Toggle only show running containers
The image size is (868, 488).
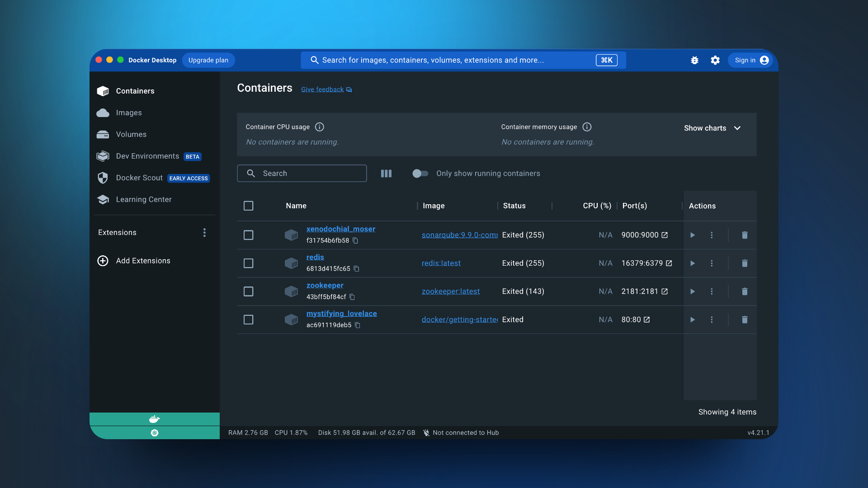(420, 174)
